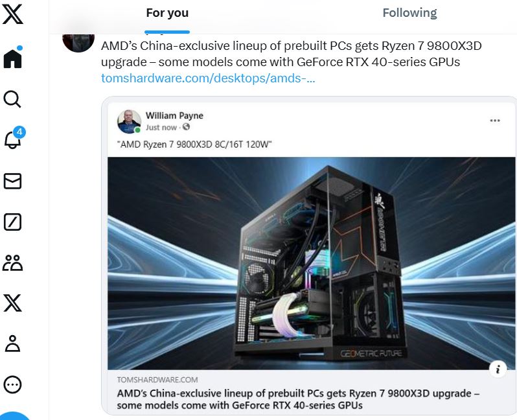Screen dimensions: 517x420
Task: Click the info icon on the image
Action: (x=498, y=369)
